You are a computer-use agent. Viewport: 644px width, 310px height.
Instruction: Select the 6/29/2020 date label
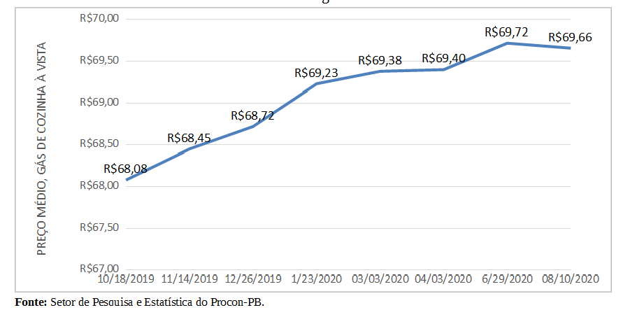click(507, 279)
